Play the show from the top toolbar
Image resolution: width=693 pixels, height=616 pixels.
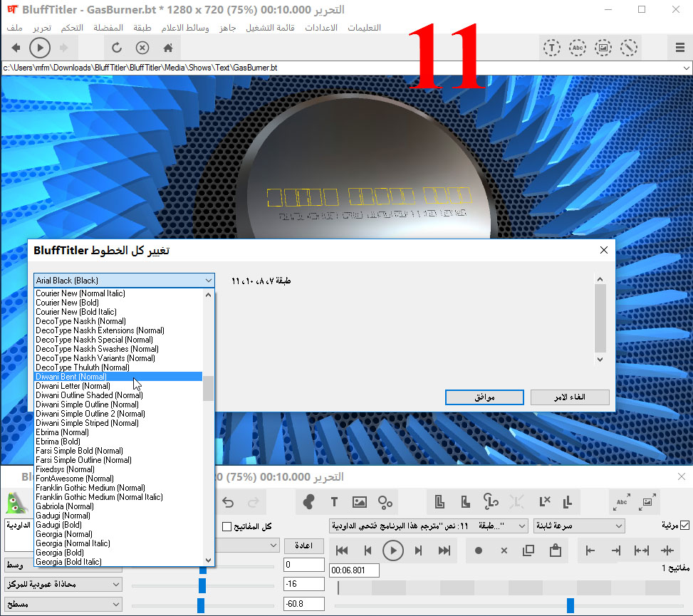(x=40, y=48)
